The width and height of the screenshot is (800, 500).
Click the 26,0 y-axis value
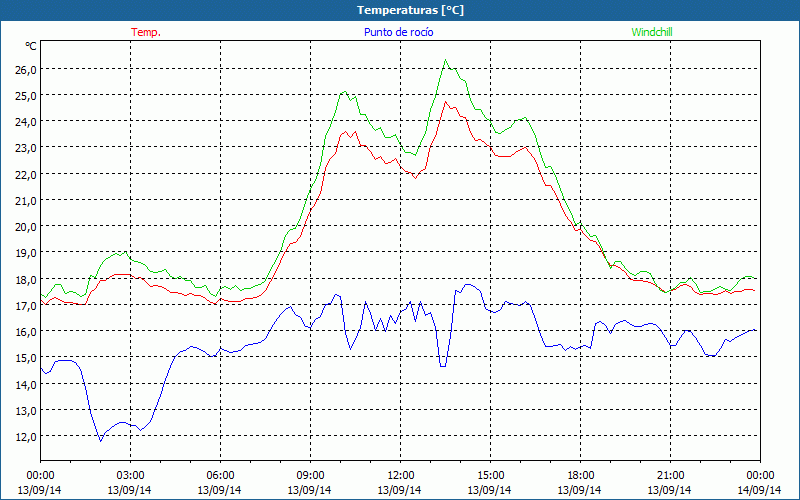click(26, 70)
